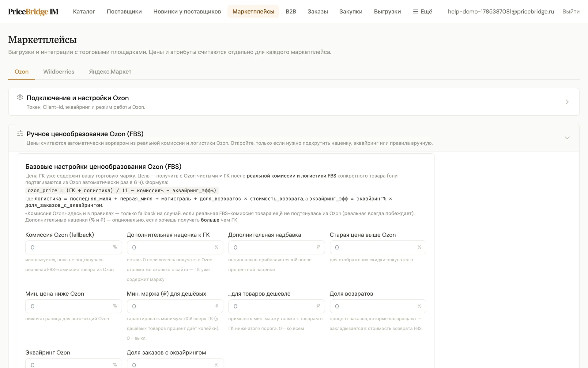Click the Базовые настройки ценообразования Ozon (FBS) heading
Screen dimensions: 588x368
(x=103, y=167)
